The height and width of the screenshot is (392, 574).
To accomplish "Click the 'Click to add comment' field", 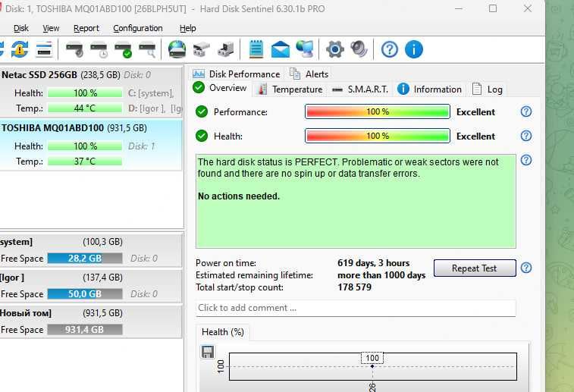I will [356, 308].
